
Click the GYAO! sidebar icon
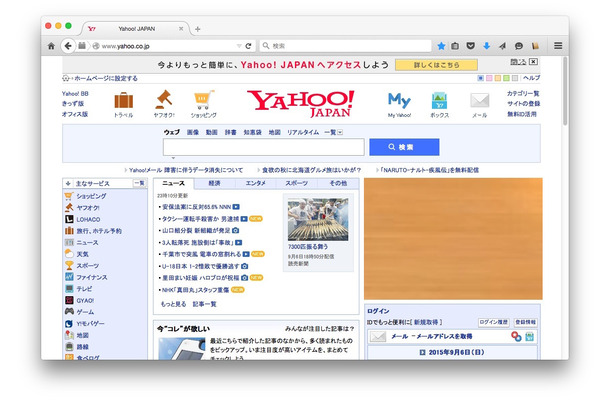point(69,300)
